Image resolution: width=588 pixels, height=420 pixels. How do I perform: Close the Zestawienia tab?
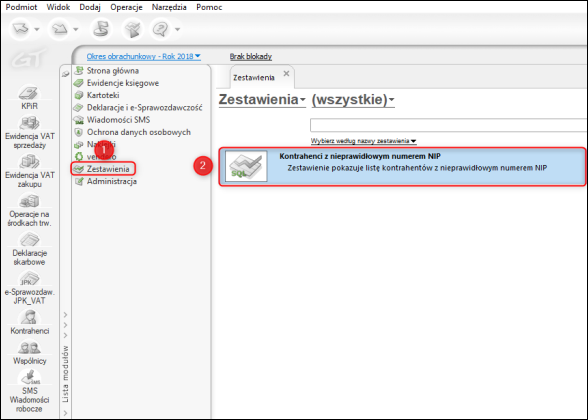[286, 74]
